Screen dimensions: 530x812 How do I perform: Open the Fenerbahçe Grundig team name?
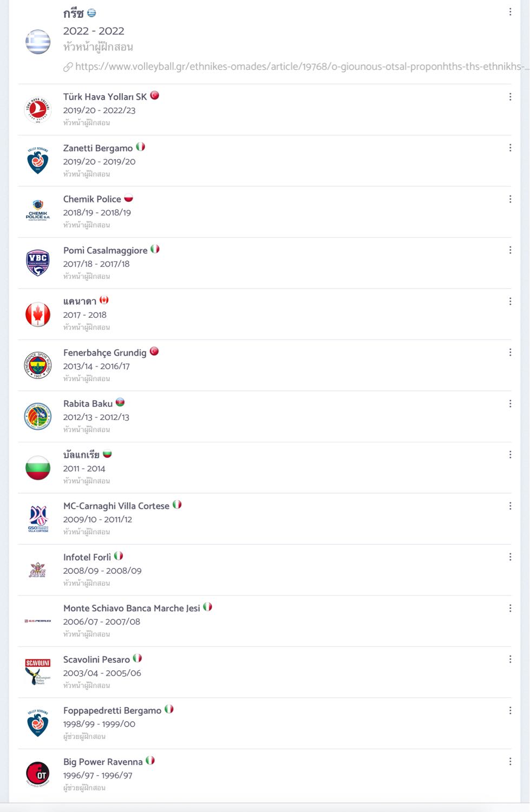(x=104, y=353)
